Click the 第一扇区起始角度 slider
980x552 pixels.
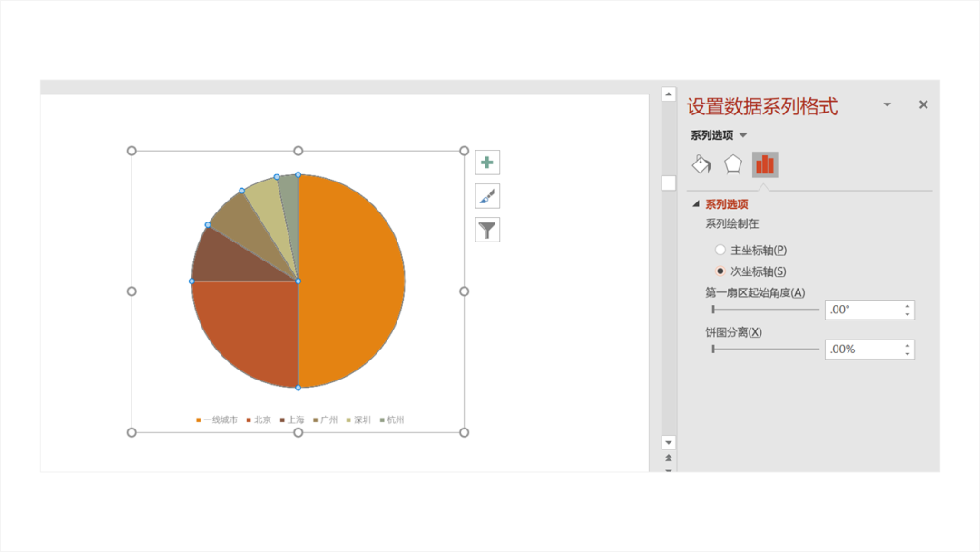pyautogui.click(x=766, y=310)
